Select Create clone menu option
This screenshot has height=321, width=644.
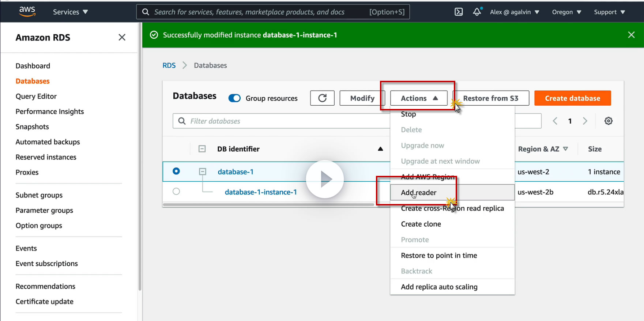[421, 224]
